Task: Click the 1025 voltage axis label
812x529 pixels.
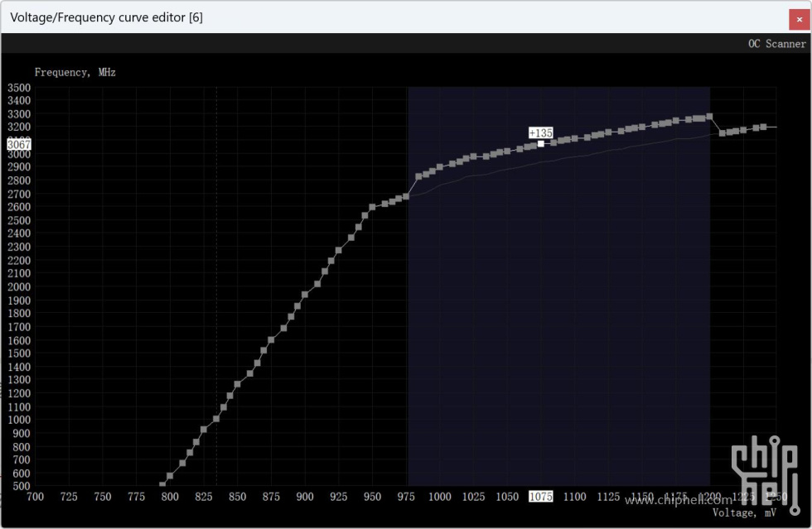Action: (473, 497)
